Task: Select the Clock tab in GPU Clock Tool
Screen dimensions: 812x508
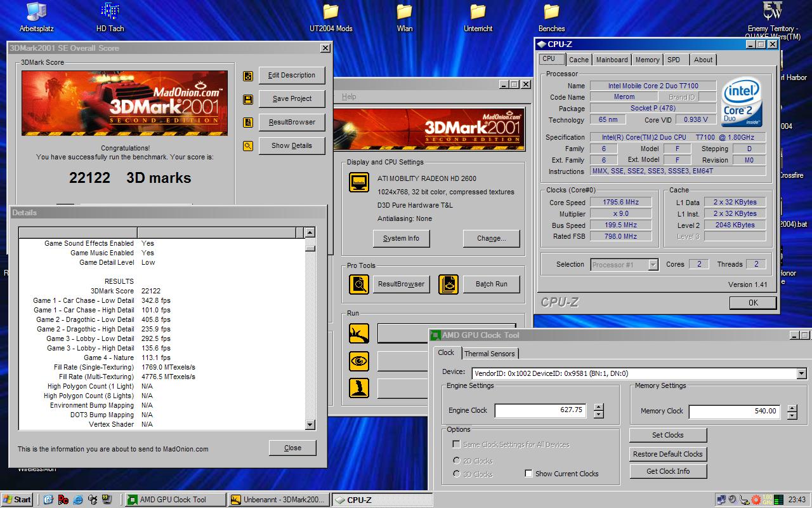Action: click(446, 352)
